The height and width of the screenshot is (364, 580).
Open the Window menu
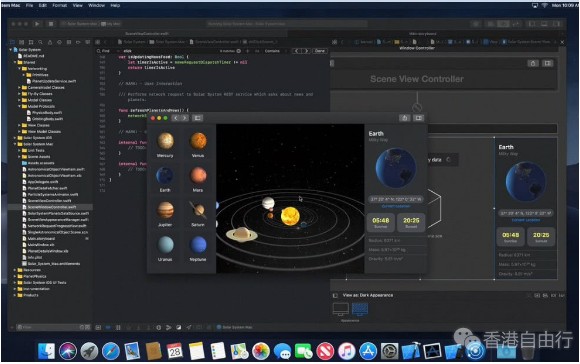[x=97, y=6]
